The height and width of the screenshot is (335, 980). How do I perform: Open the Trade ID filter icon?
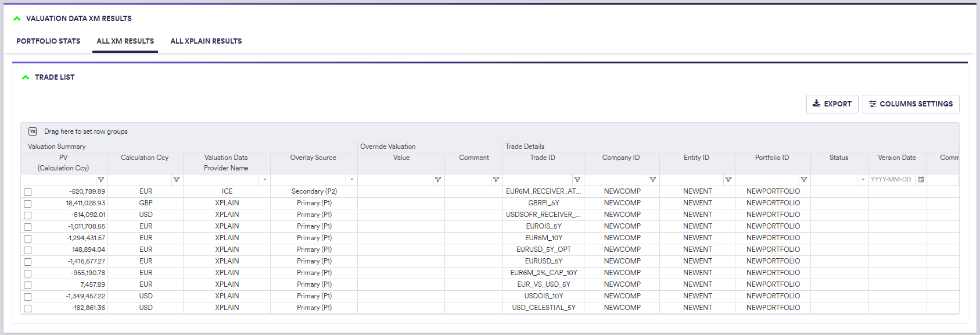click(x=577, y=180)
